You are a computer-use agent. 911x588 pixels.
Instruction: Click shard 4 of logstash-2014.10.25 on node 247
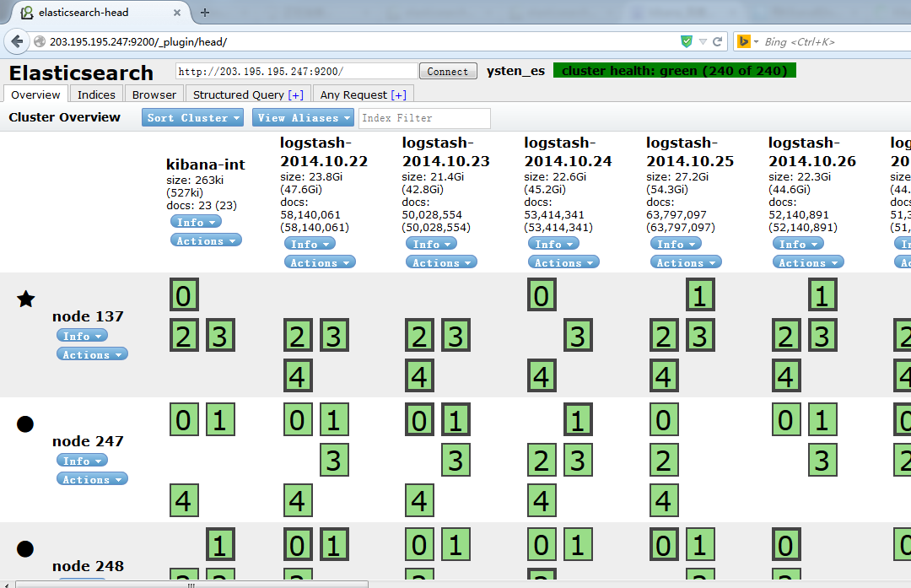click(664, 501)
